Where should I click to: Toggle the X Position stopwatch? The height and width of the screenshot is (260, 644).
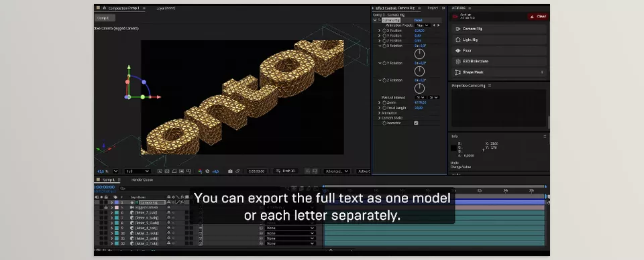(x=384, y=30)
